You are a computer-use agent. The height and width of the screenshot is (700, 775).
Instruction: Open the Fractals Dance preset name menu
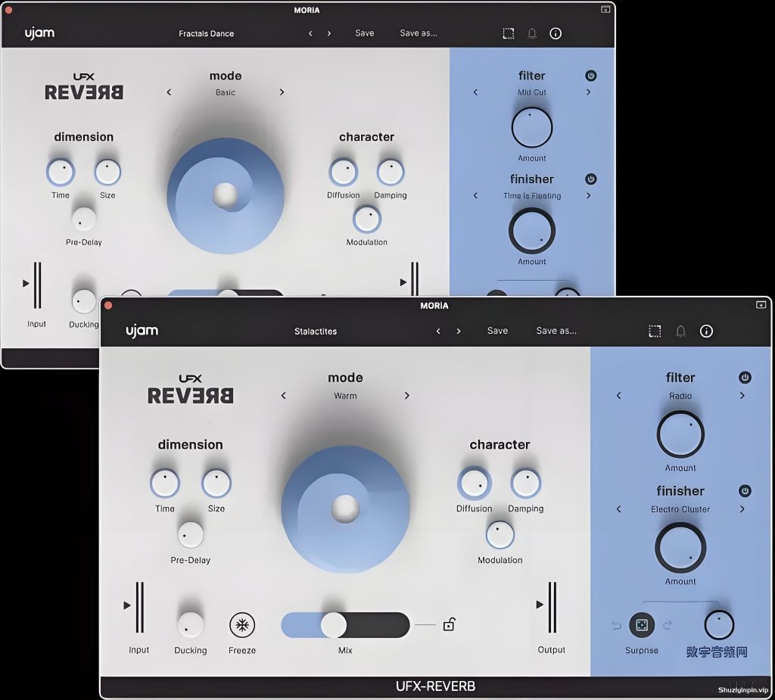coord(206,33)
